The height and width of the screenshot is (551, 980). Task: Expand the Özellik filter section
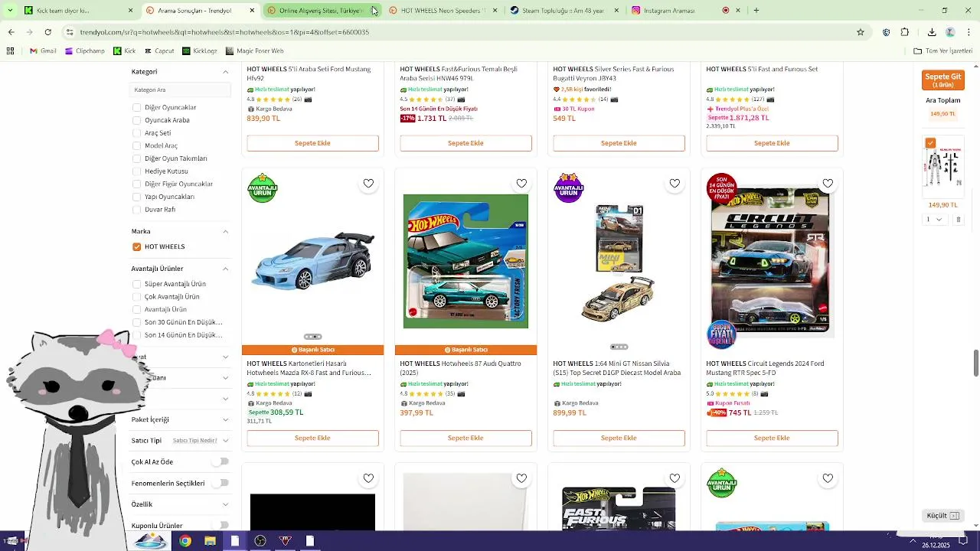[x=225, y=504]
